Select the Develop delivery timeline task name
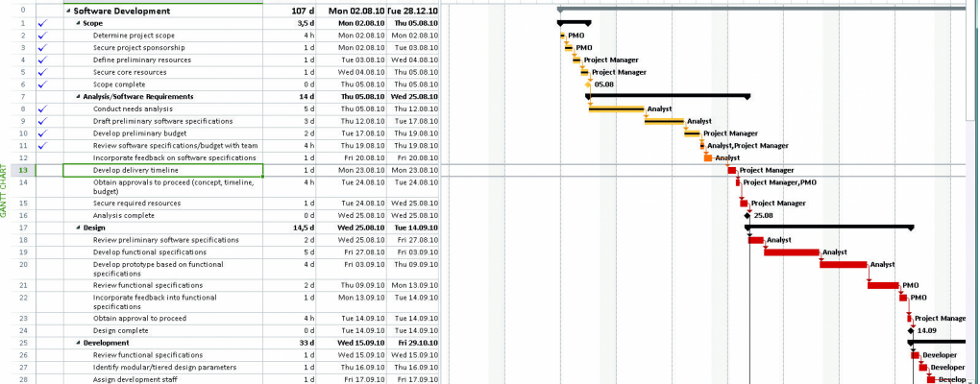The image size is (980, 384). tap(135, 170)
